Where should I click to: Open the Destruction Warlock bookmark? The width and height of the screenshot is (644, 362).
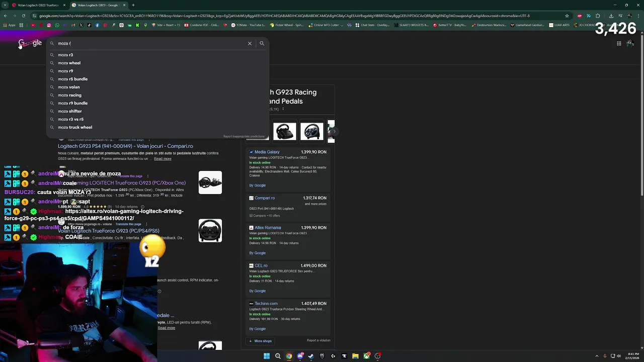490,25
